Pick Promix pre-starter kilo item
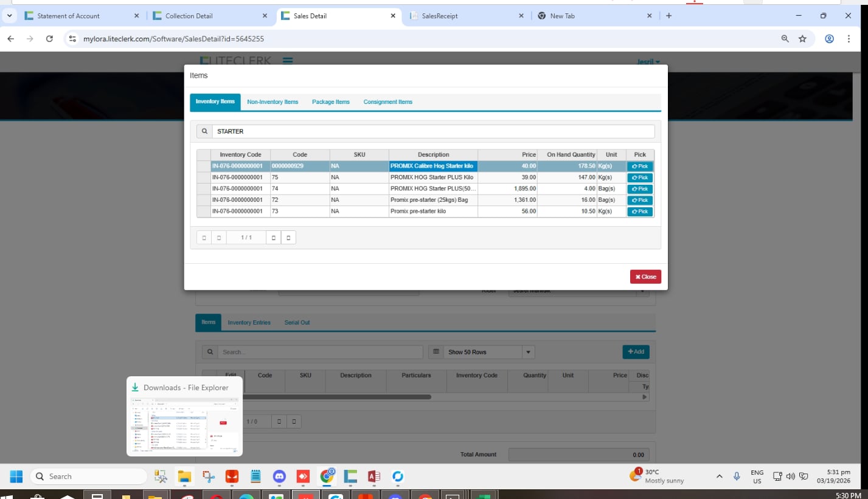This screenshot has height=499, width=868. 639,212
